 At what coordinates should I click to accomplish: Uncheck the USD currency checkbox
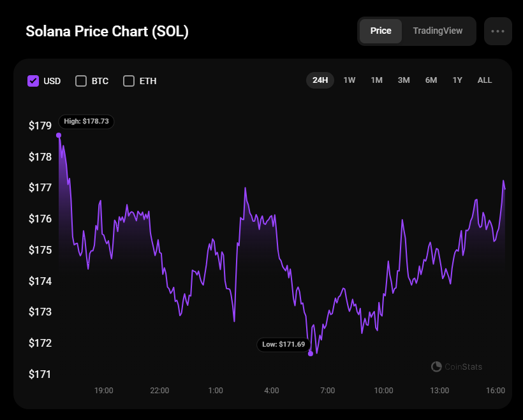33,81
